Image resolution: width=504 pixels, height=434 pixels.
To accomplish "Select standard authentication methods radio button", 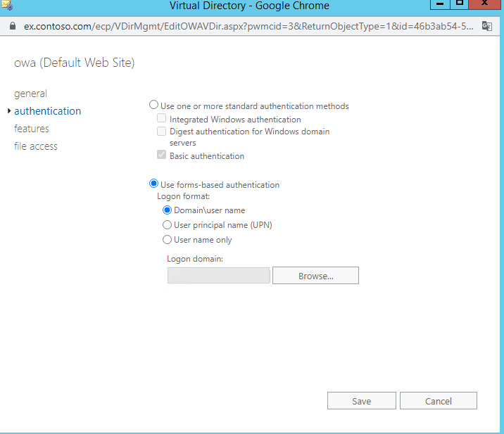I will [153, 105].
